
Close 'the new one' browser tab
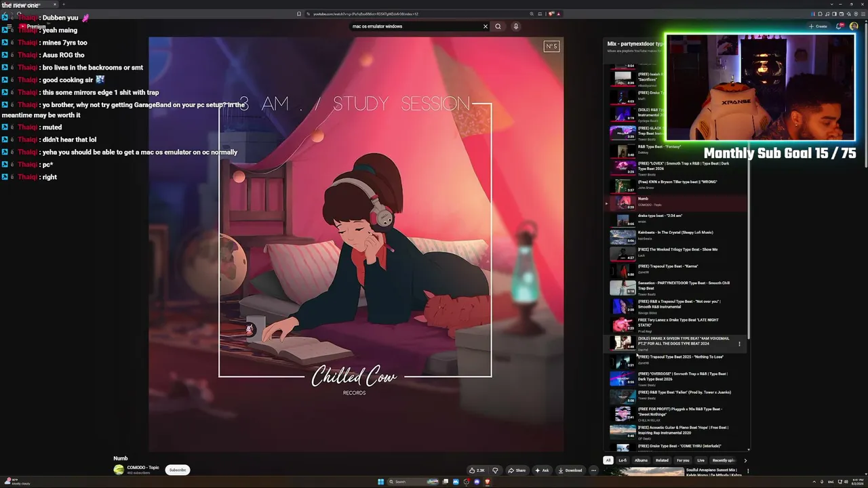(54, 5)
